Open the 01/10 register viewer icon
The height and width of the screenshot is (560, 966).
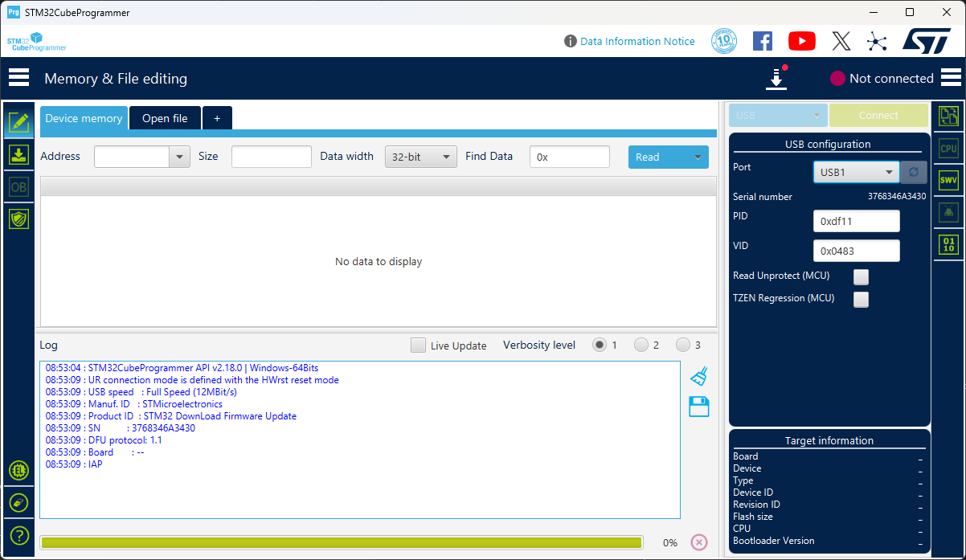[x=948, y=244]
